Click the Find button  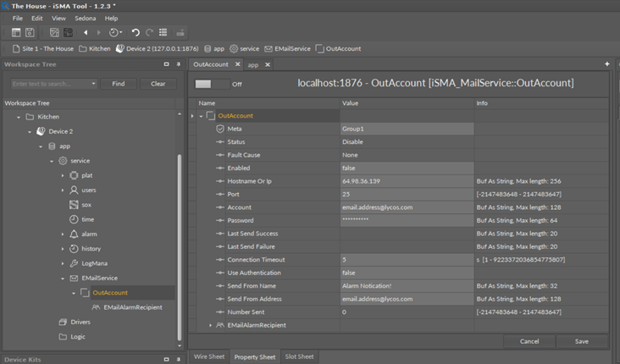[x=118, y=84]
